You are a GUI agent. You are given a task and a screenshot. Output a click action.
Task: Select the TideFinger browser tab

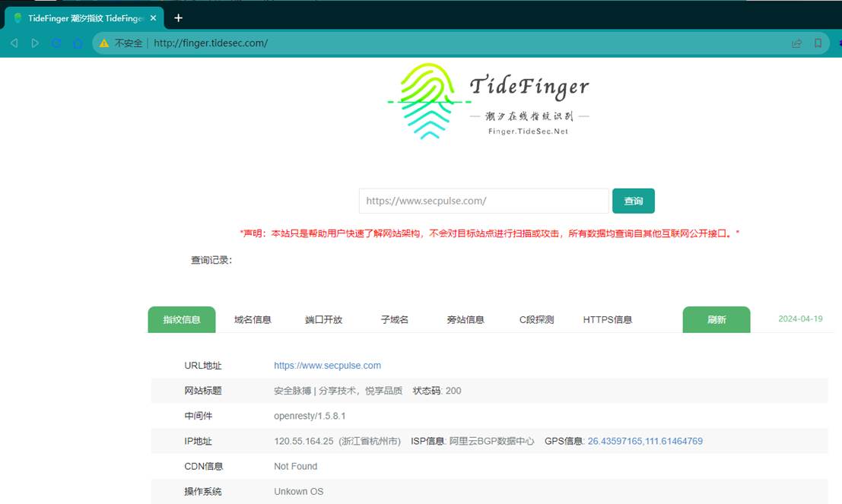pyautogui.click(x=84, y=18)
